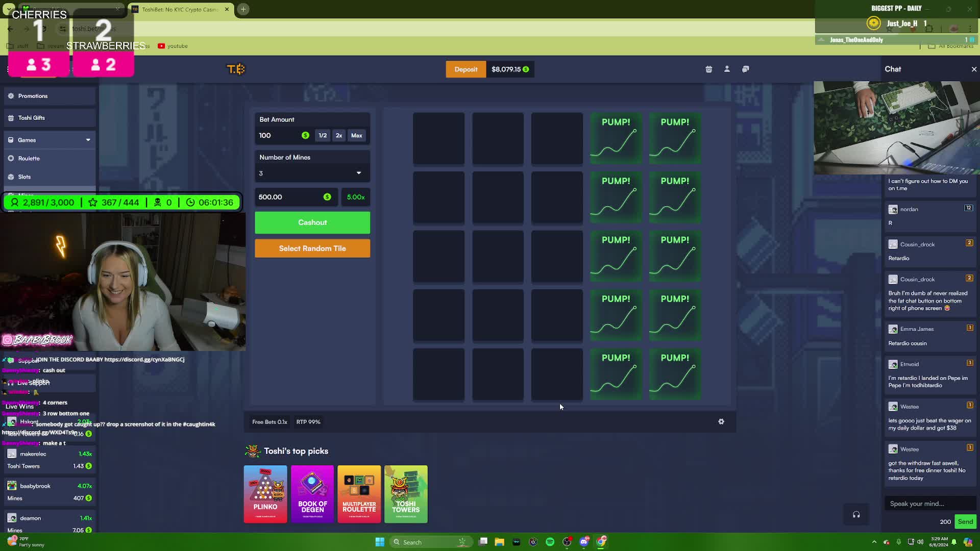The image size is (980, 551).
Task: Open Discord from the taskbar
Action: point(584,542)
